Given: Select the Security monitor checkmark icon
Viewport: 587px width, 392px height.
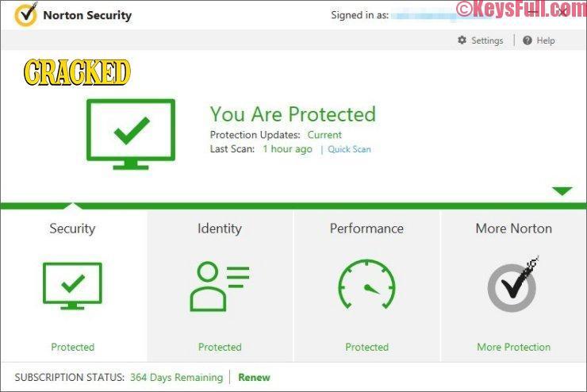Looking at the screenshot, I should pyautogui.click(x=72, y=286).
